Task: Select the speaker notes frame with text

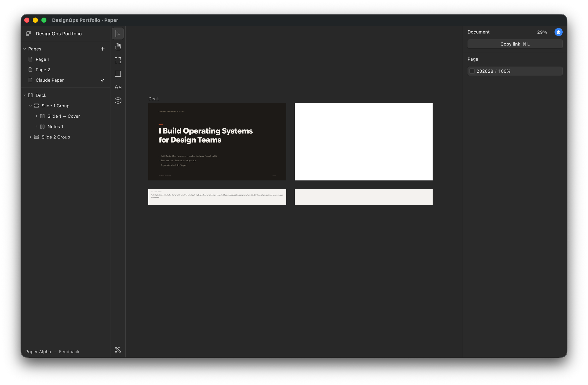Action: pyautogui.click(x=217, y=197)
